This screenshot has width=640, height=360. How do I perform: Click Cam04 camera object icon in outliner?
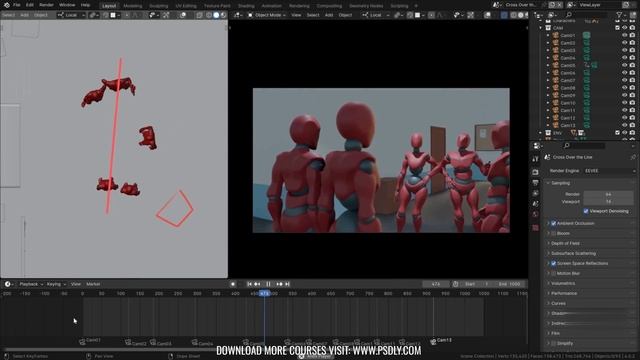point(556,58)
